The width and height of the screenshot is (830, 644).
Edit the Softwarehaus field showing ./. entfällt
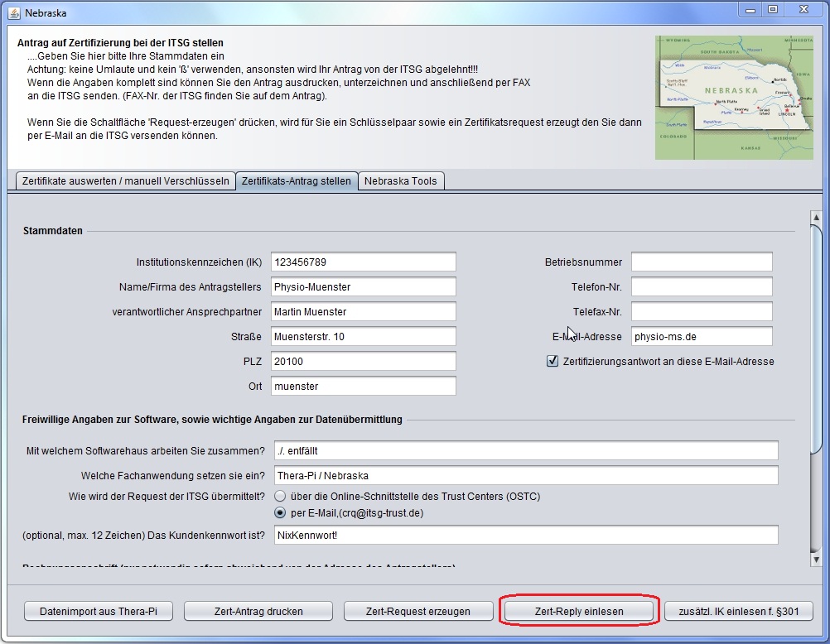tap(526, 451)
